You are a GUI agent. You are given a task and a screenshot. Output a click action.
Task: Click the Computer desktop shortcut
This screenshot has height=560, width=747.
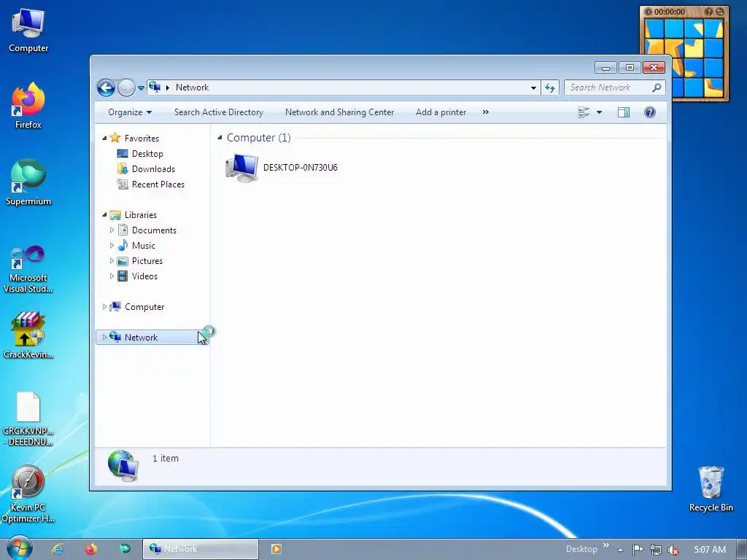28,31
